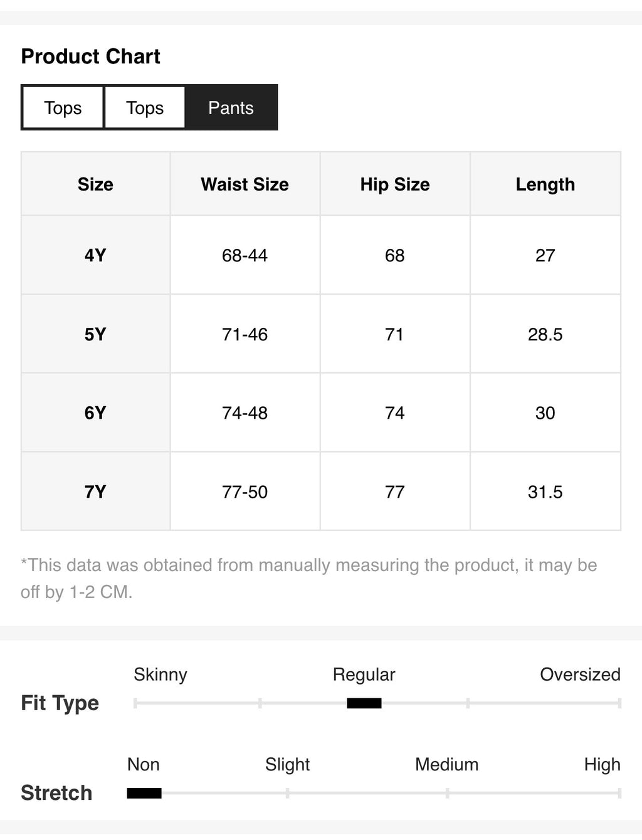
Task: Click the Medium stretch label
Action: click(x=446, y=765)
